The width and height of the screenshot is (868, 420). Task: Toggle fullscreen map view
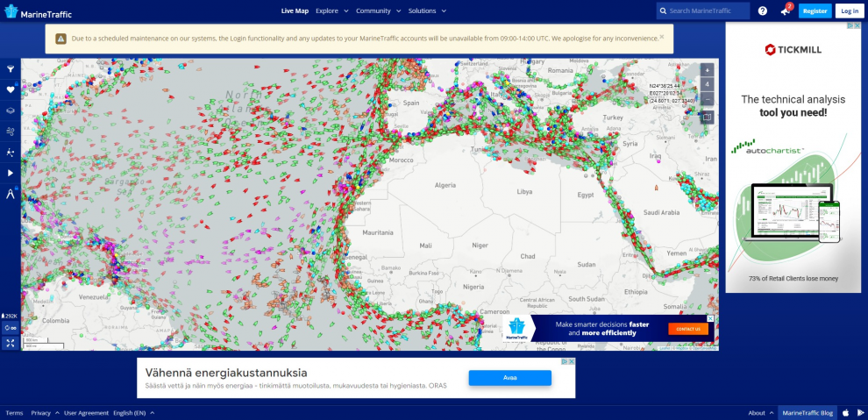tap(10, 343)
